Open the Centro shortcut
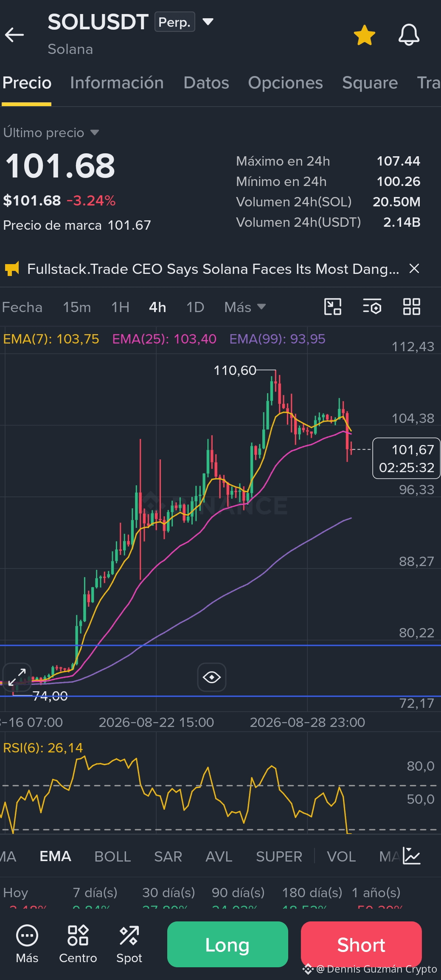This screenshot has height=980, width=441. (78, 943)
